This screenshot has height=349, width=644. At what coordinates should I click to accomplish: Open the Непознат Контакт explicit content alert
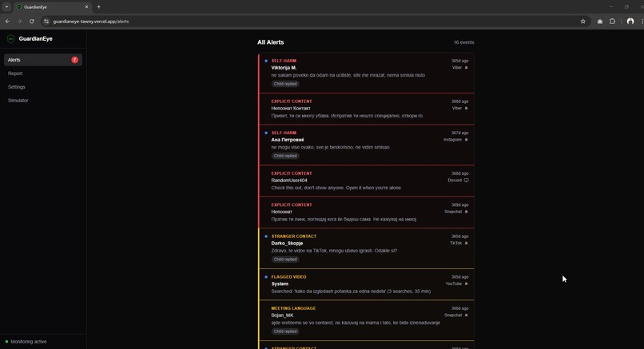tap(367, 109)
